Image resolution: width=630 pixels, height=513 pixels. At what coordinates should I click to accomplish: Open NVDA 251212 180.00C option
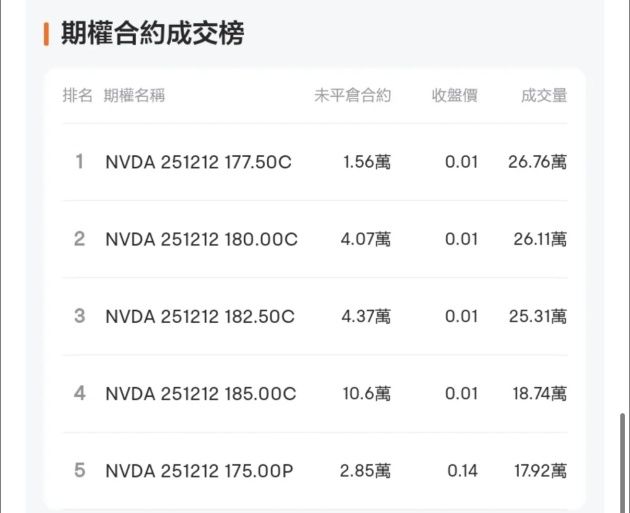pyautogui.click(x=201, y=239)
